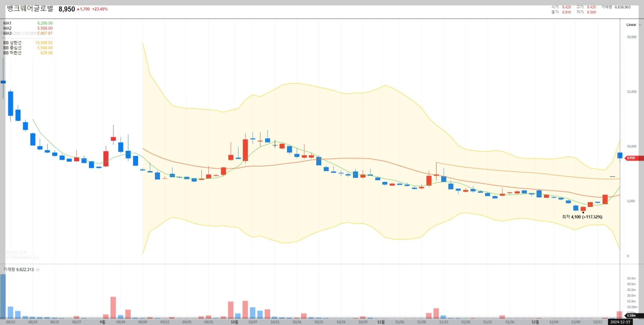Click the 최저 4,100 (+117.32%) low marker label

[x=582, y=217]
